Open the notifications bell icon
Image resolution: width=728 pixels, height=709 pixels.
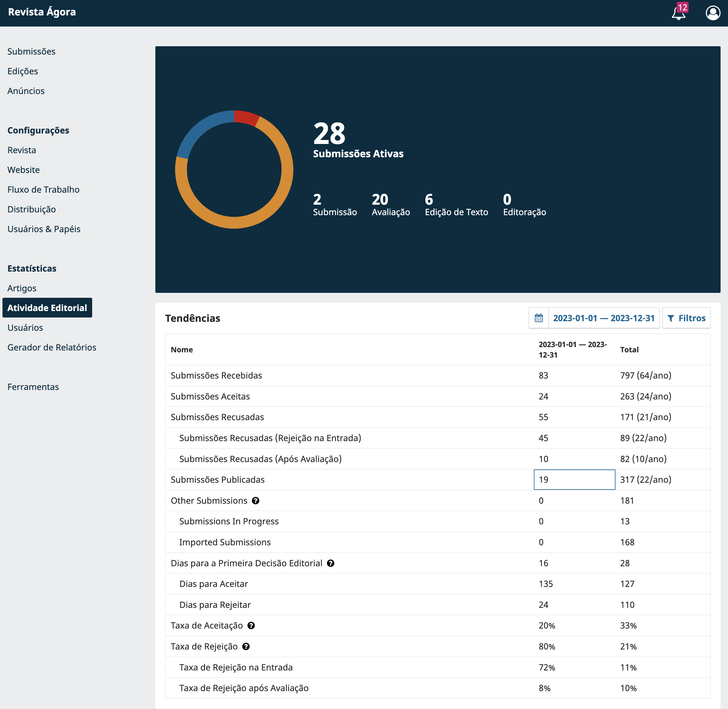click(x=678, y=13)
